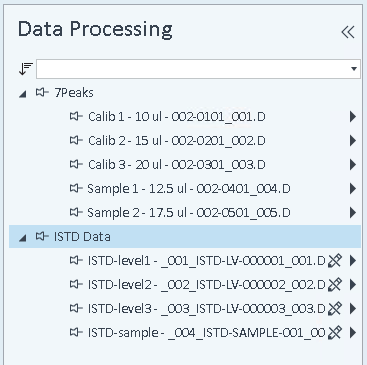Collapse the Data Processing panel
This screenshot has width=367, height=365.
tap(348, 32)
